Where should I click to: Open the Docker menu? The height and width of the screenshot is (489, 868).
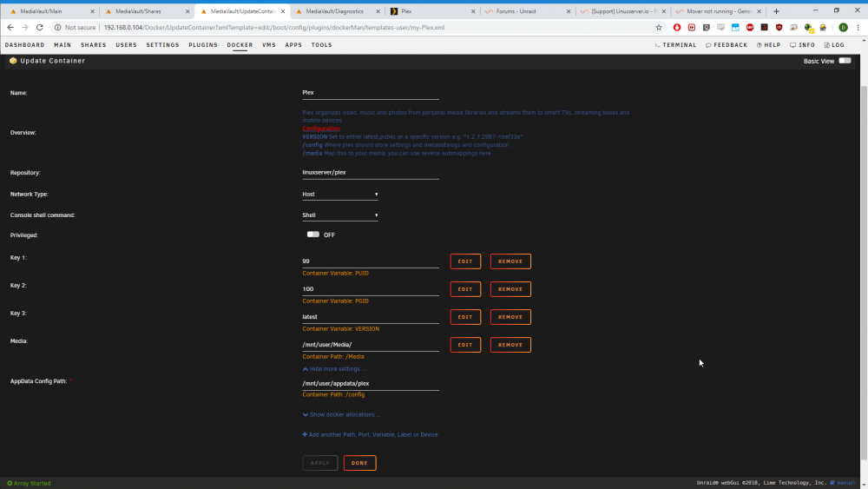click(x=240, y=45)
